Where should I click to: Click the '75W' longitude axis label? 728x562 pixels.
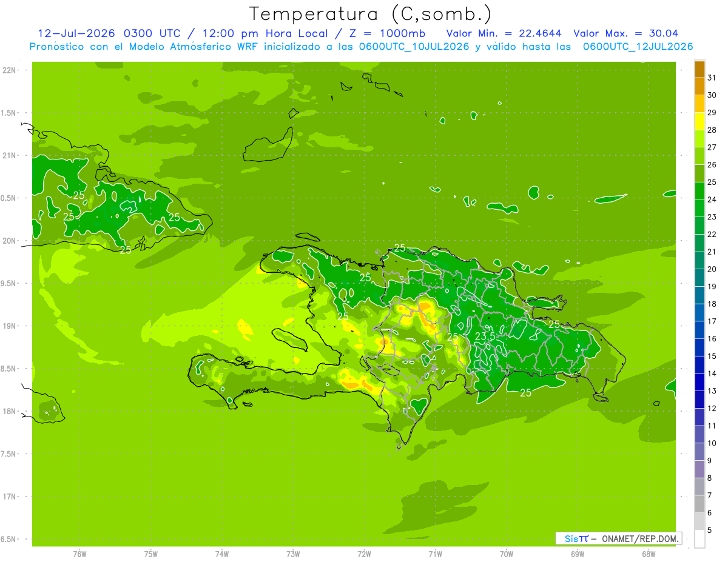pos(151,554)
